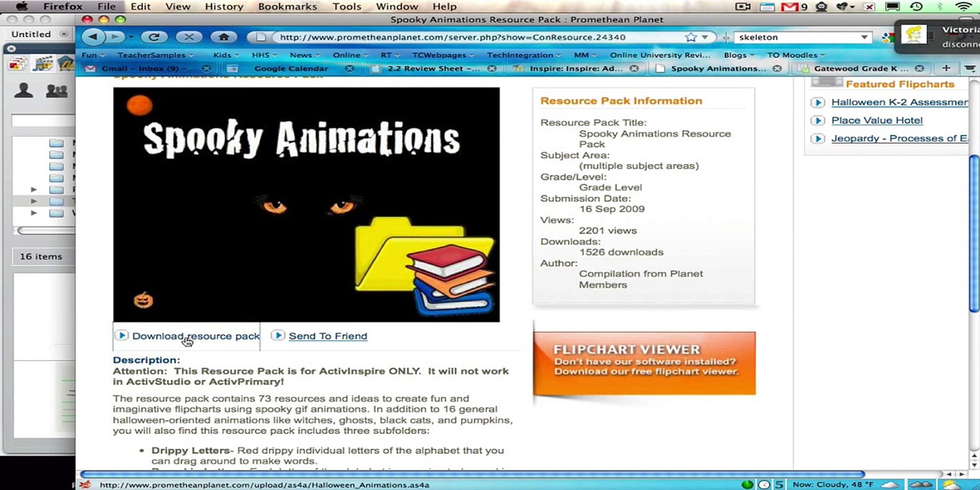Open the Halloween K-2 Assessment link
Viewport: 980px width, 490px height.
(899, 103)
